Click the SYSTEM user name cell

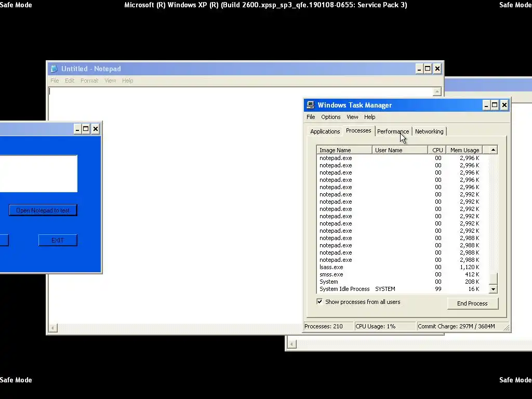pos(385,289)
